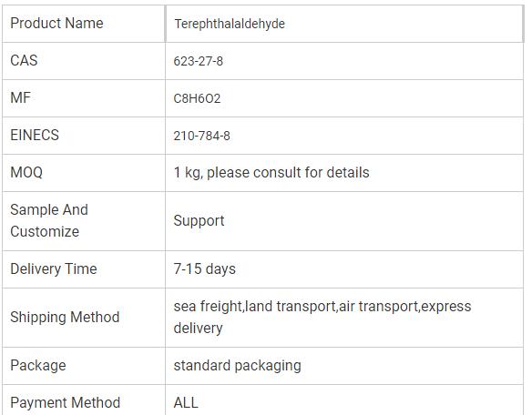The height and width of the screenshot is (415, 532).
Task: Click the MOQ label cell
Action: [x=84, y=173]
